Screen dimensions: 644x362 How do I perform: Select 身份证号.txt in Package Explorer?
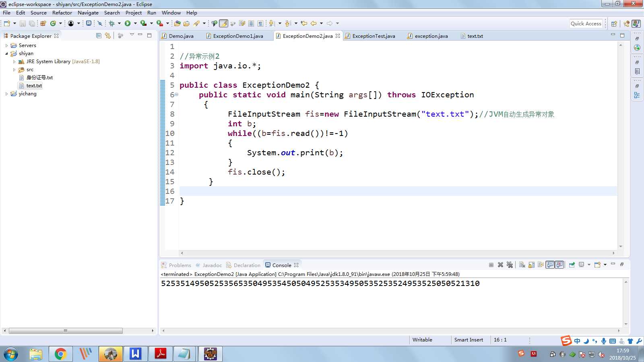(x=39, y=78)
